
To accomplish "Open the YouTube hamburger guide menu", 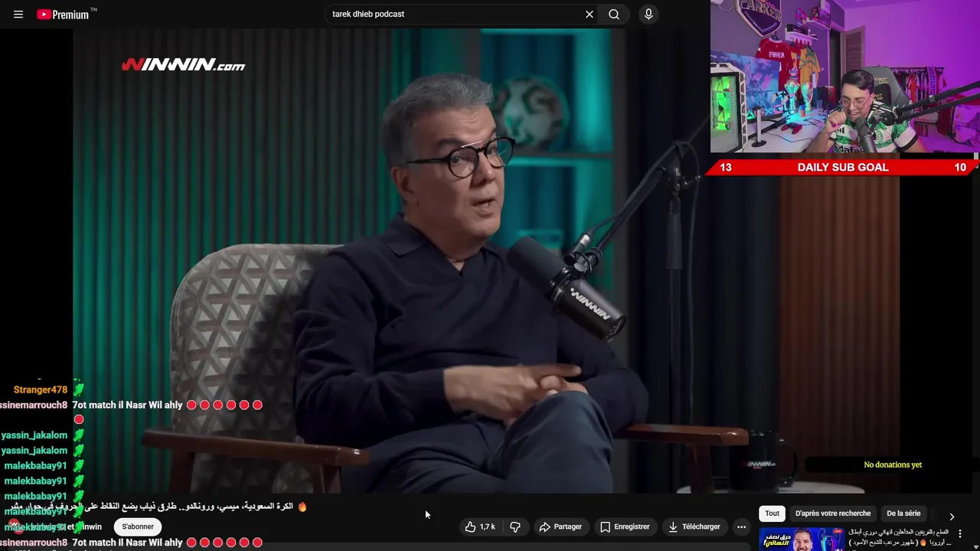I will tap(18, 15).
